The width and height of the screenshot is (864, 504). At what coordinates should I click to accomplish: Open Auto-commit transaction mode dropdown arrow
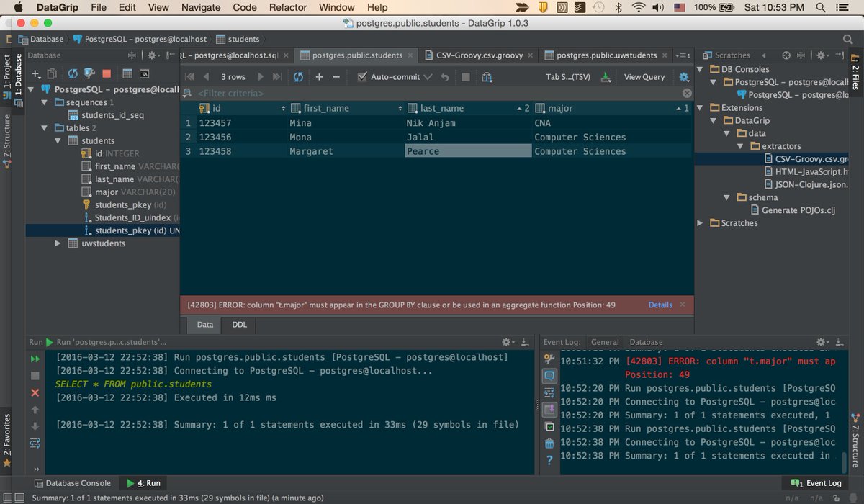[x=428, y=76]
